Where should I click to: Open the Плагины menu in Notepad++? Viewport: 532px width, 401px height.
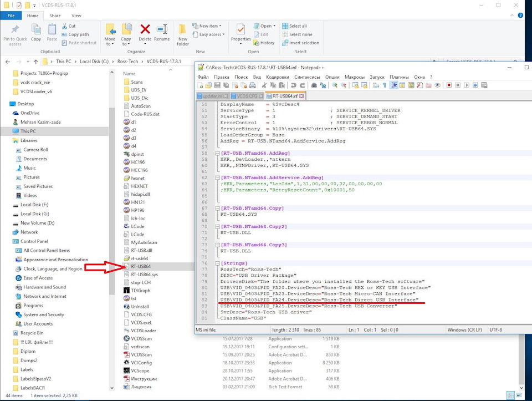[x=399, y=77]
